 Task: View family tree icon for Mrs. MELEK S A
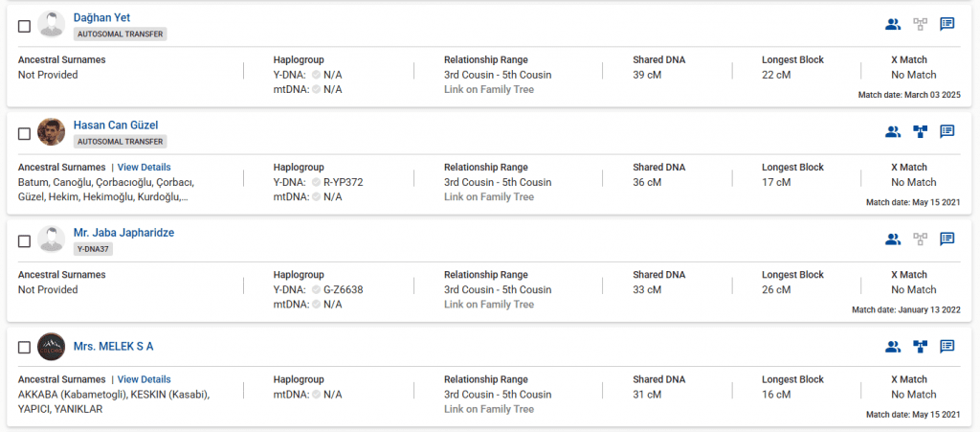[920, 347]
